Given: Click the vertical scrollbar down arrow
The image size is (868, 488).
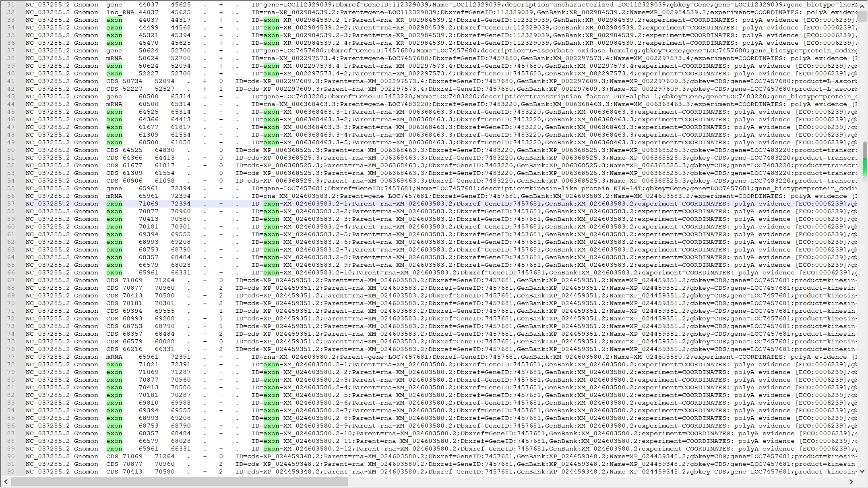Looking at the screenshot, I should [x=862, y=471].
